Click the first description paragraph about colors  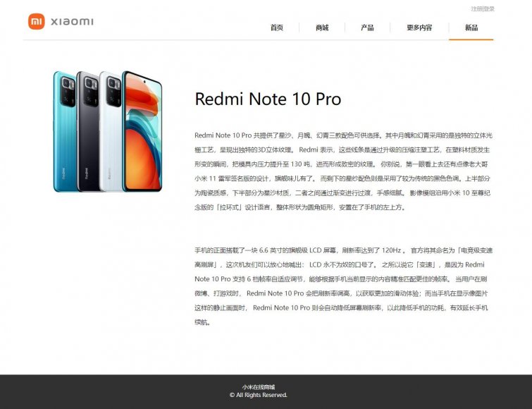(x=343, y=171)
